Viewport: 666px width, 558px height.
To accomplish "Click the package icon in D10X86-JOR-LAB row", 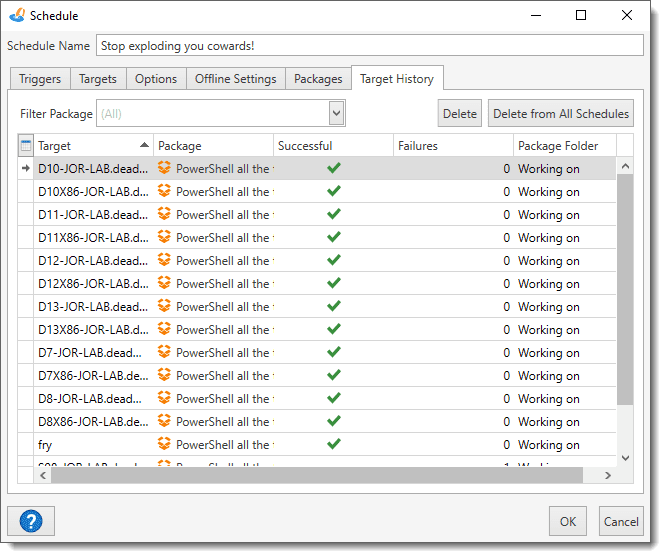I will pos(164,191).
